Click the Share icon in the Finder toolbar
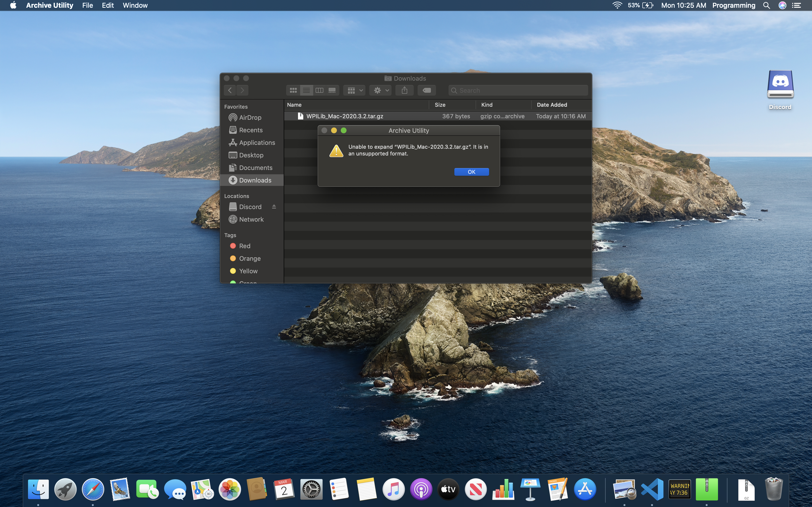812x507 pixels. 404,90
